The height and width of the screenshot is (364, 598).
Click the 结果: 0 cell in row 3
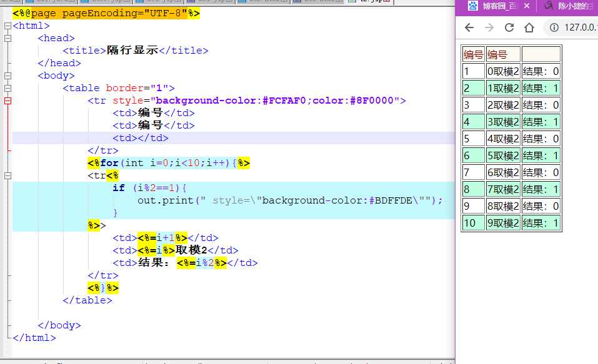(x=541, y=105)
